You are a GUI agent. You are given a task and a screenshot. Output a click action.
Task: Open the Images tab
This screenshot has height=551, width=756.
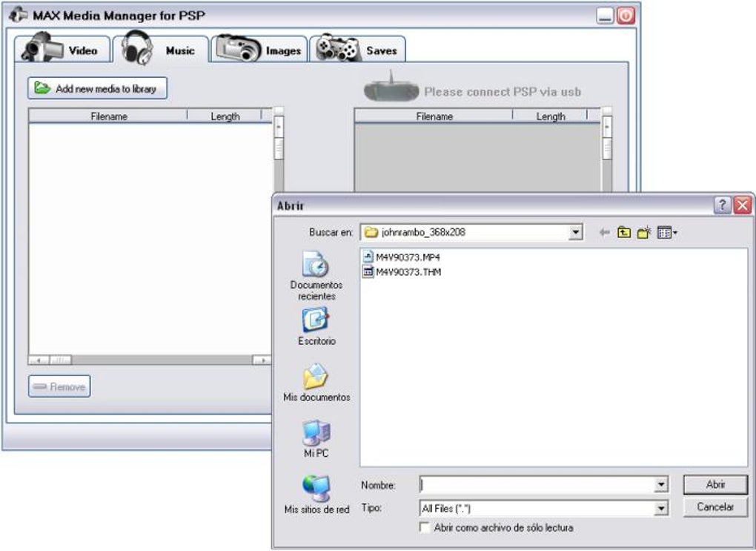tap(259, 48)
